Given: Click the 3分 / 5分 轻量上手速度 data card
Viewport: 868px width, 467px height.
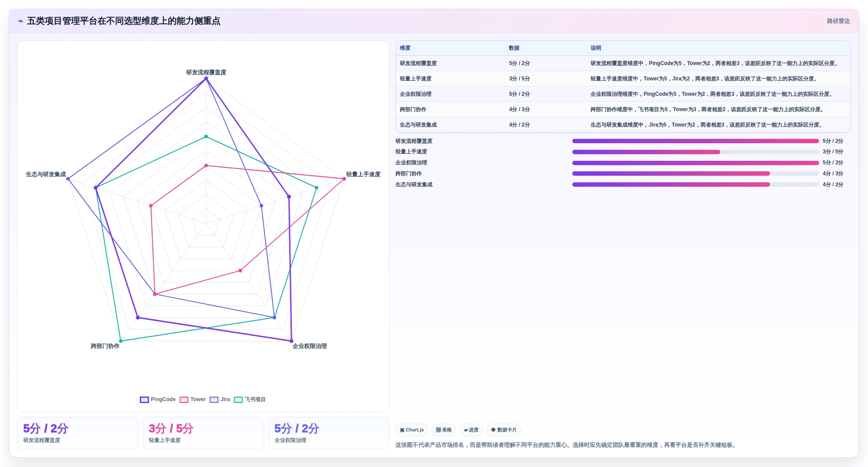Looking at the screenshot, I should 203,433.
